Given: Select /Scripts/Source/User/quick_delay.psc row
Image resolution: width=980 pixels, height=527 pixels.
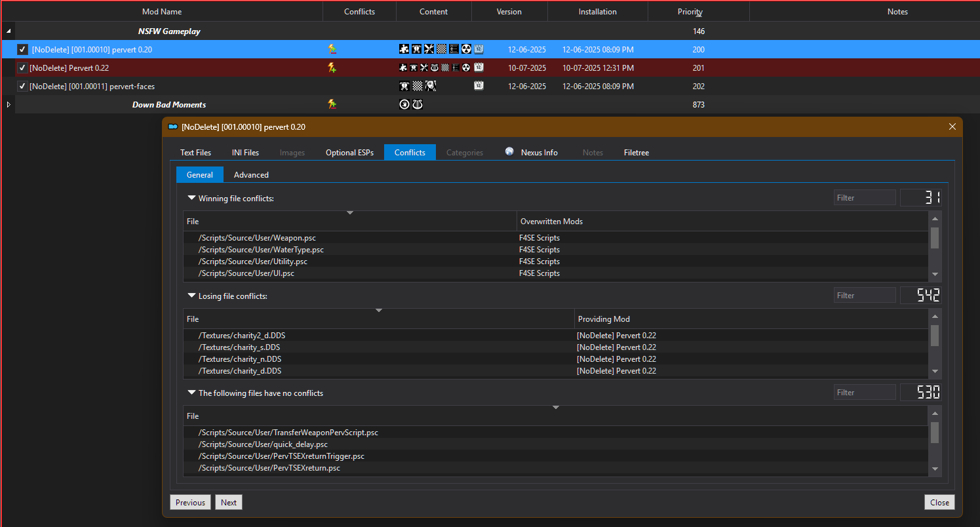Looking at the screenshot, I should [556, 444].
